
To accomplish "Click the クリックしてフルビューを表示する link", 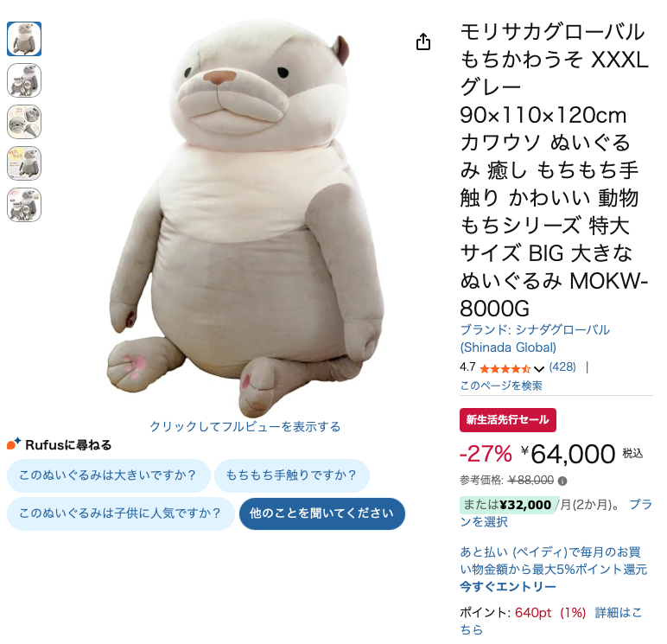I will pos(245,426).
